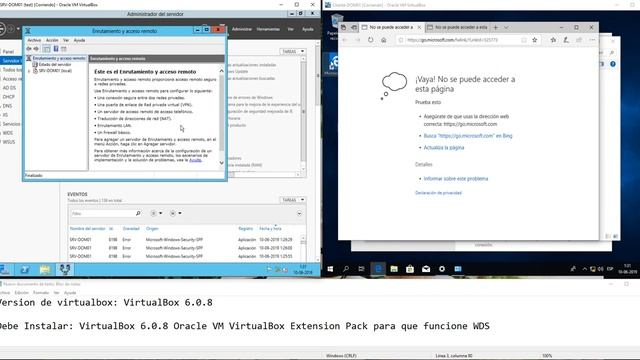Open Formato menu in Notepad
This screenshot has height=360, width=640.
[x=41, y=293]
